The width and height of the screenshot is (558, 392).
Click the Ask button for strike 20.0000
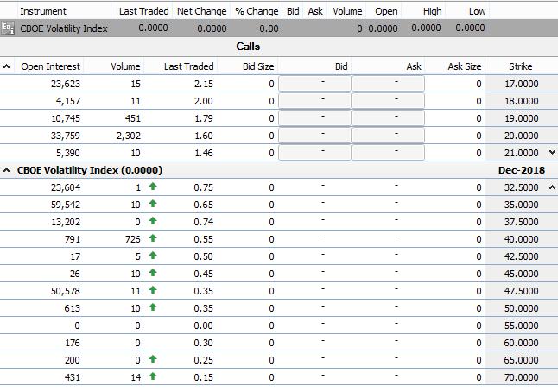tap(388, 136)
